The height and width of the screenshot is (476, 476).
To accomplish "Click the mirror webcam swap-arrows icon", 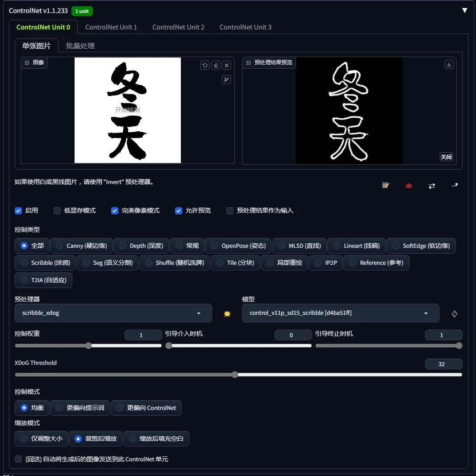I will (432, 186).
